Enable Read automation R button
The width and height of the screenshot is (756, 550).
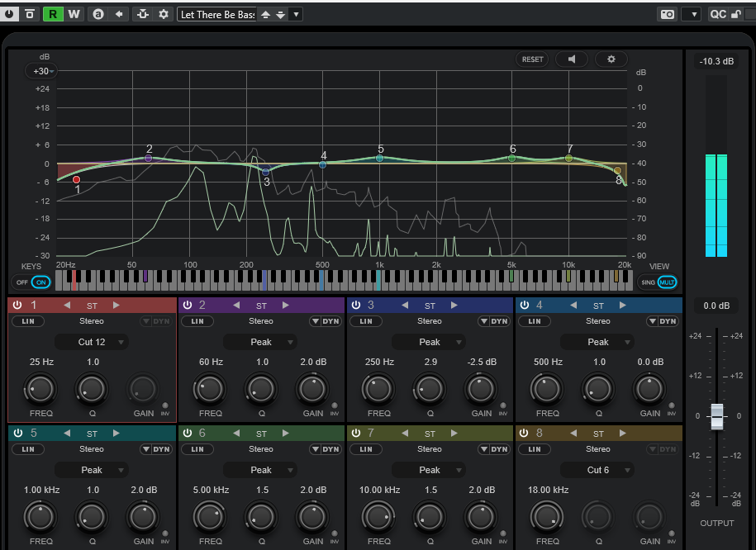[x=53, y=14]
